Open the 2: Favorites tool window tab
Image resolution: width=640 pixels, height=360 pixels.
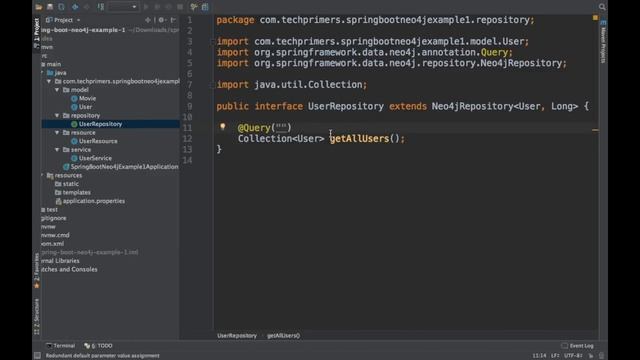[x=37, y=270]
